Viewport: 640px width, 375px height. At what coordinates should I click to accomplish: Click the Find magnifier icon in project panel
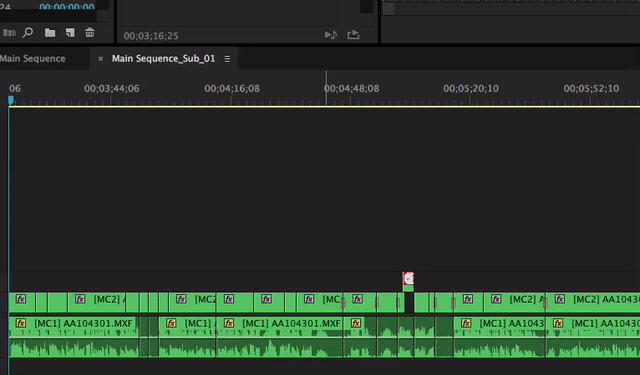click(28, 32)
